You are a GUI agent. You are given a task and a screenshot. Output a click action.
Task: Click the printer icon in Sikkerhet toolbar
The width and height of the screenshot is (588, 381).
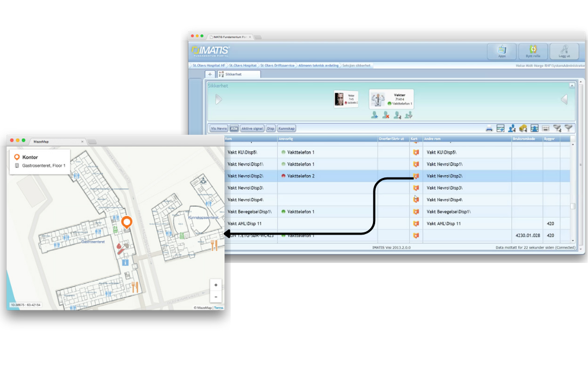(489, 128)
